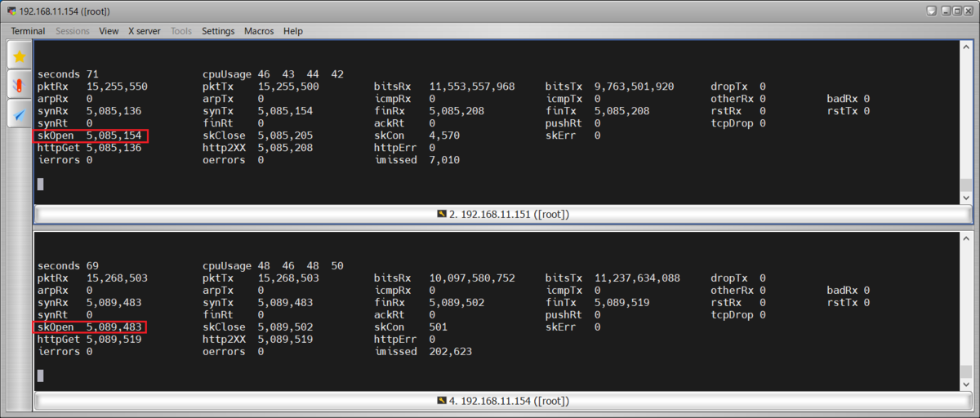Image resolution: width=980 pixels, height=418 pixels.
Task: Open the View menu
Action: pos(109,31)
